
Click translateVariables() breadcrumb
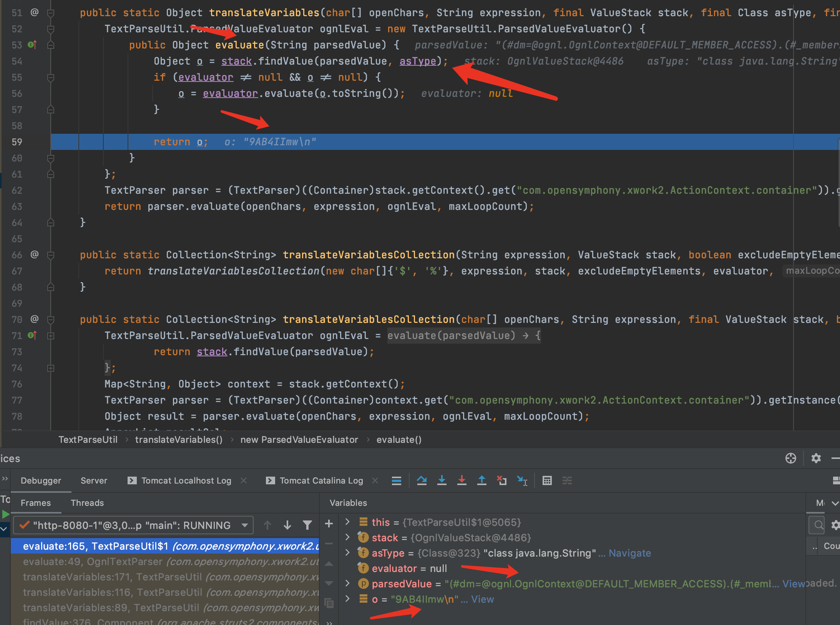[x=179, y=439]
